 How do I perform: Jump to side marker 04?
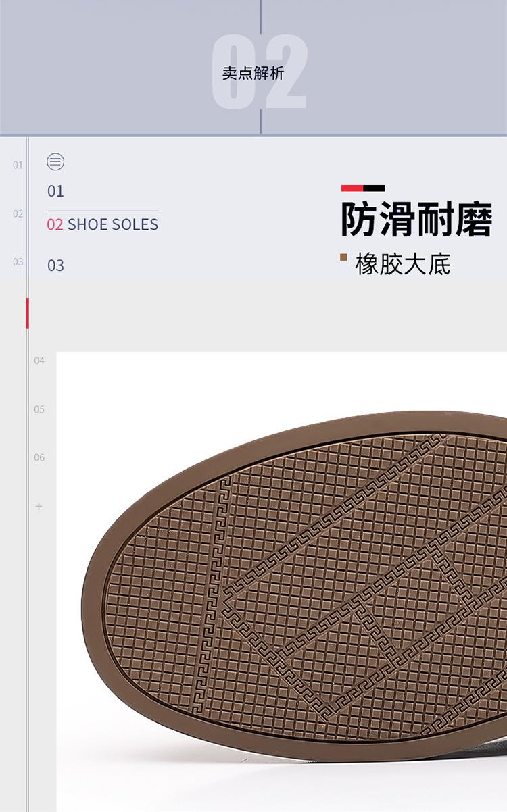39,361
